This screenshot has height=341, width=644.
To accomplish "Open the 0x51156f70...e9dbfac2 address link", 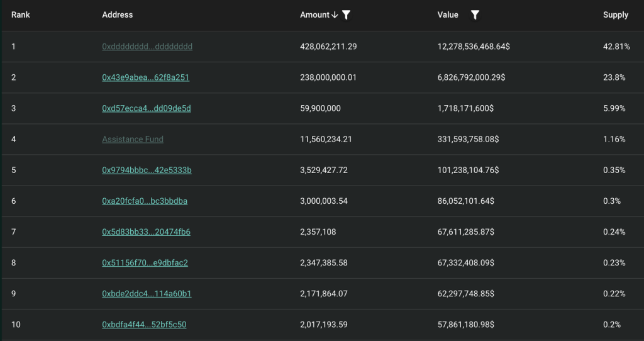I will point(145,262).
